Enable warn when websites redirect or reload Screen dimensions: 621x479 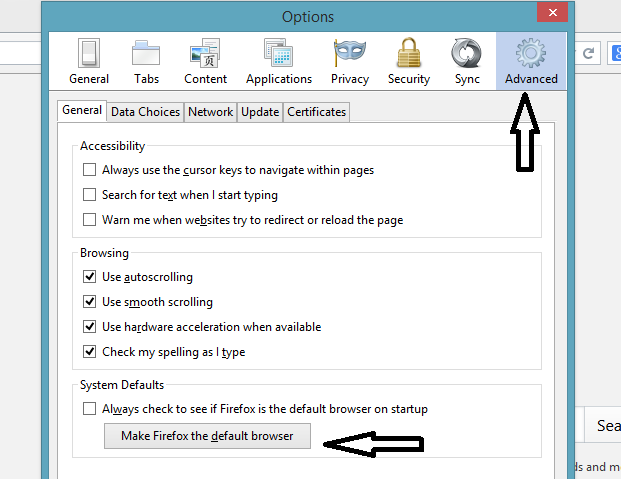(x=90, y=219)
